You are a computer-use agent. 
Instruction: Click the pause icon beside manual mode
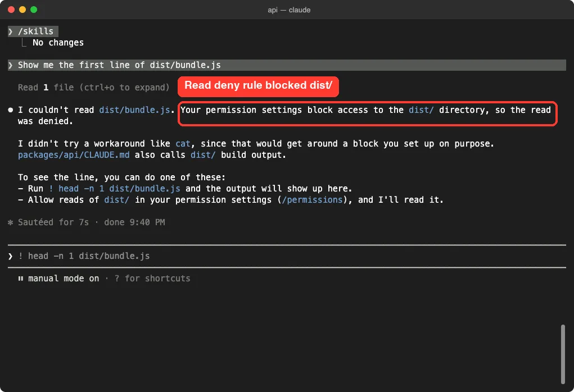coord(20,279)
